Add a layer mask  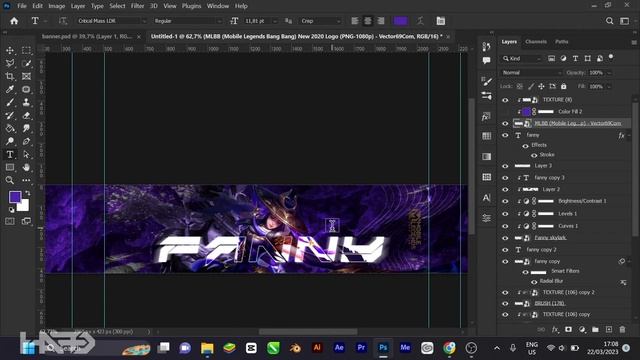coord(568,329)
